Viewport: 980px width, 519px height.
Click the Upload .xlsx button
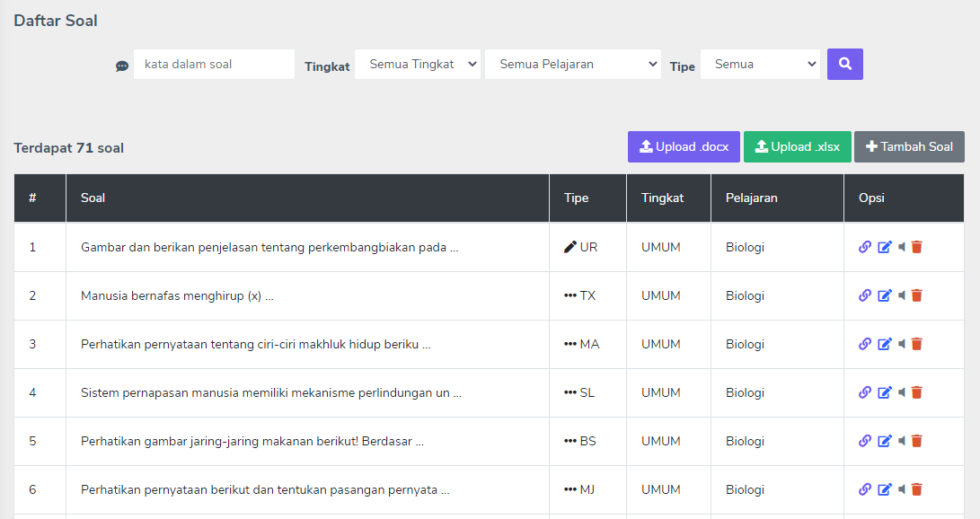[x=798, y=146]
